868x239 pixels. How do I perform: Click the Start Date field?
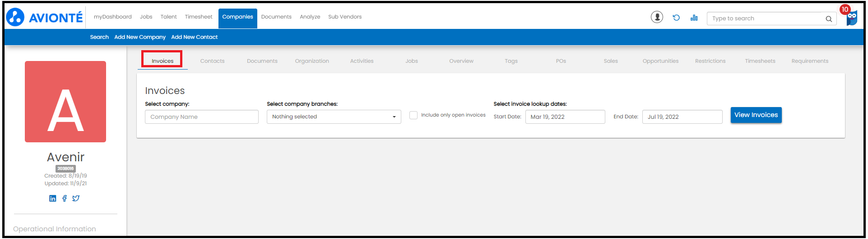(x=565, y=117)
